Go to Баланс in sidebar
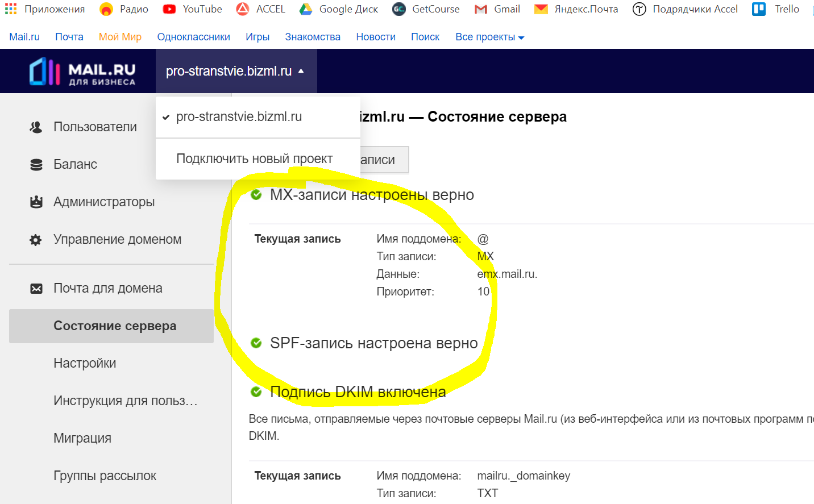The height and width of the screenshot is (504, 814). 75,164
